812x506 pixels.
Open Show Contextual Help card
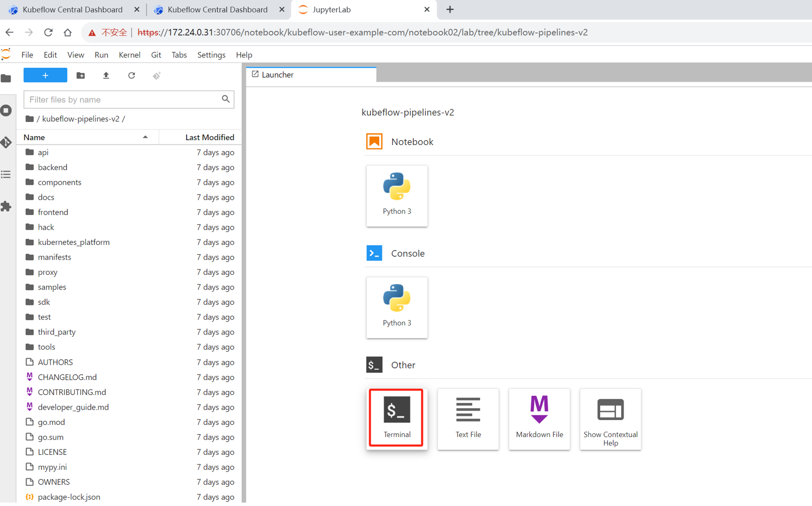coord(610,418)
